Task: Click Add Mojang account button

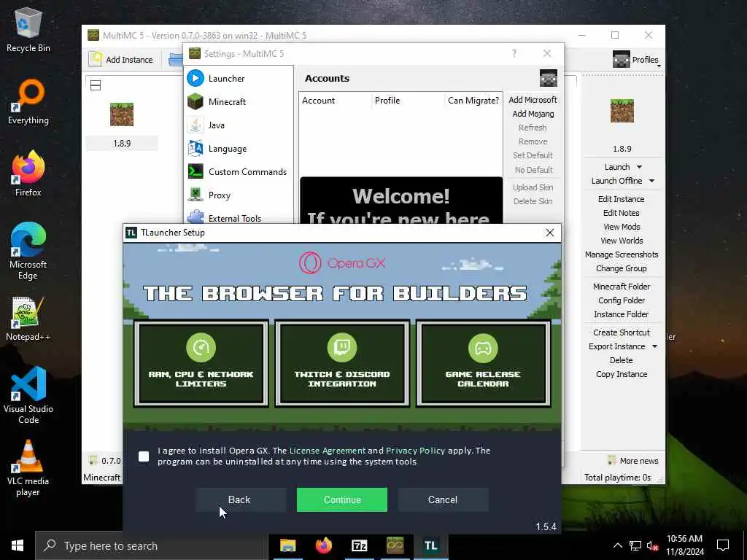Action: coord(533,114)
